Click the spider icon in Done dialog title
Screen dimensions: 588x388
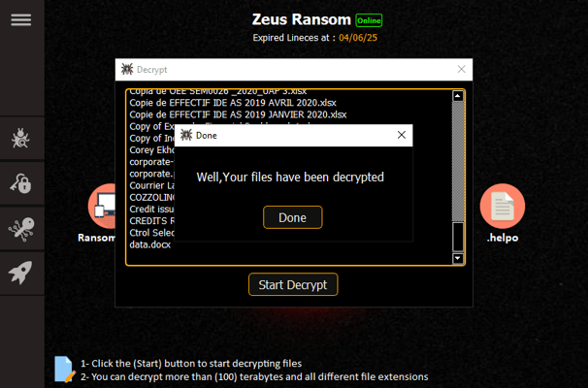coord(186,135)
